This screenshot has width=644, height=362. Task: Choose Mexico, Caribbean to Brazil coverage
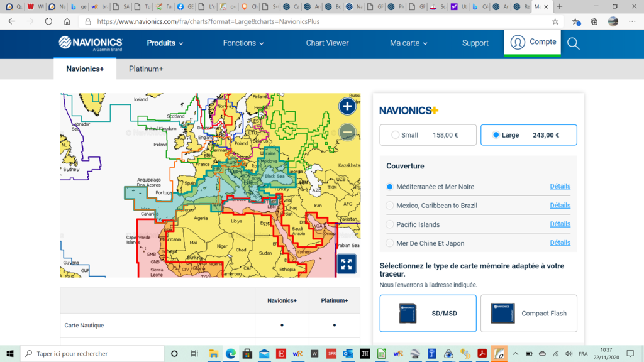pyautogui.click(x=389, y=206)
